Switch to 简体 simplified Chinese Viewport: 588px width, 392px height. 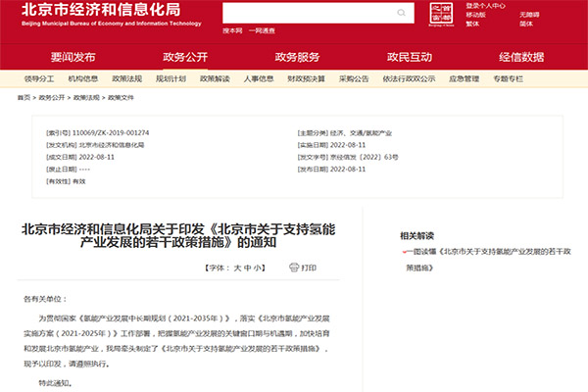point(525,24)
